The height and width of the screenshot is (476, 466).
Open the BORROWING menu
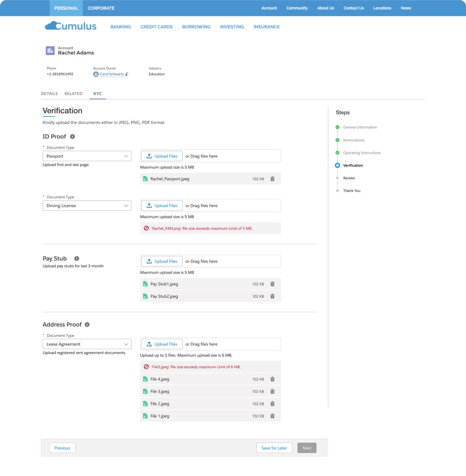pyautogui.click(x=196, y=27)
